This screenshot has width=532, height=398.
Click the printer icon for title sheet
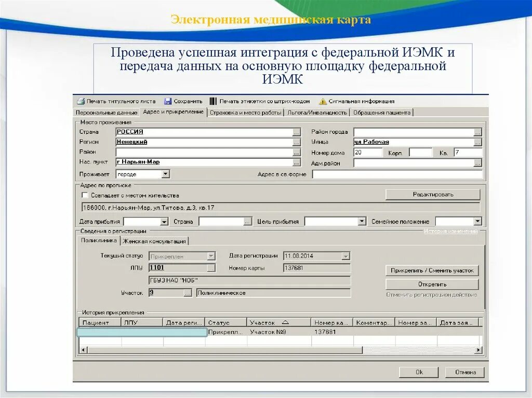point(81,101)
